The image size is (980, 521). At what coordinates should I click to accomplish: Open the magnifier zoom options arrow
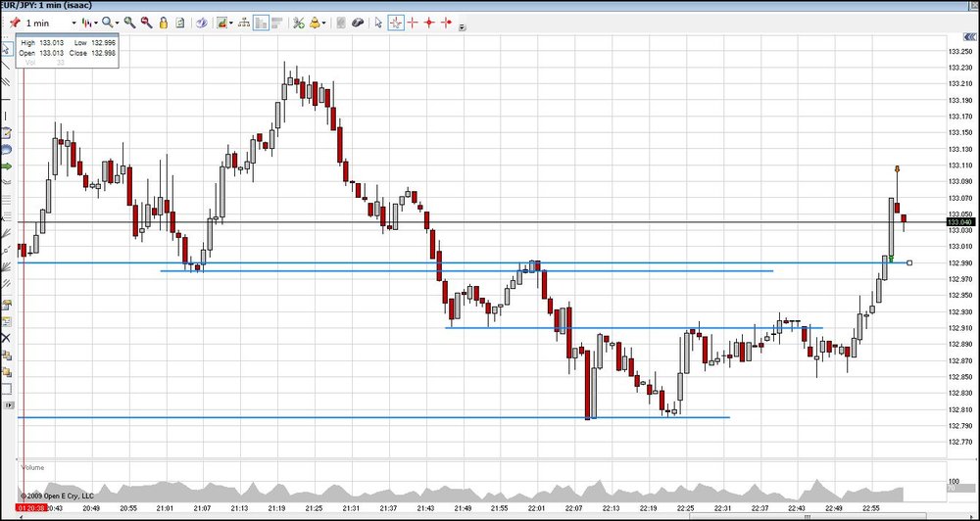point(118,24)
